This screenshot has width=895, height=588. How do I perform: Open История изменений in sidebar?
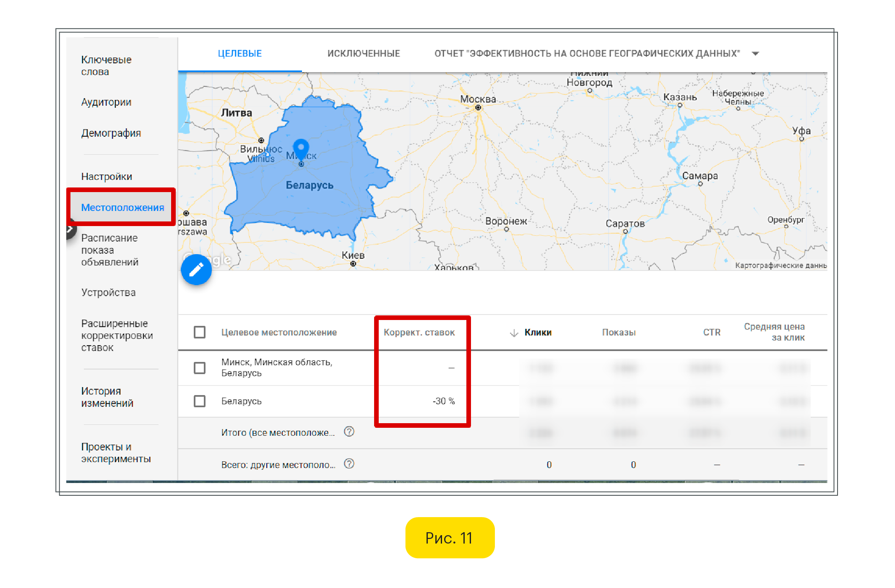(x=107, y=397)
